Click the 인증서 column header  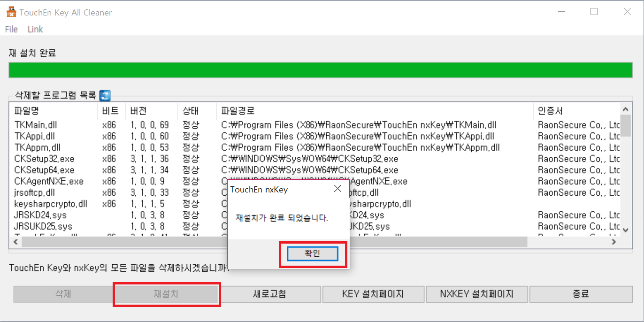point(576,111)
